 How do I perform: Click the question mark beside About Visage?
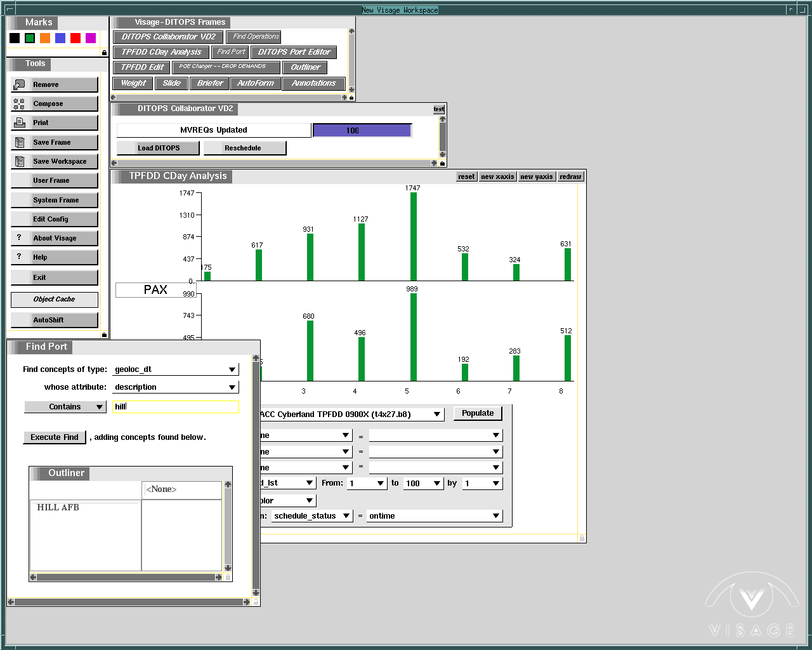pyautogui.click(x=19, y=237)
